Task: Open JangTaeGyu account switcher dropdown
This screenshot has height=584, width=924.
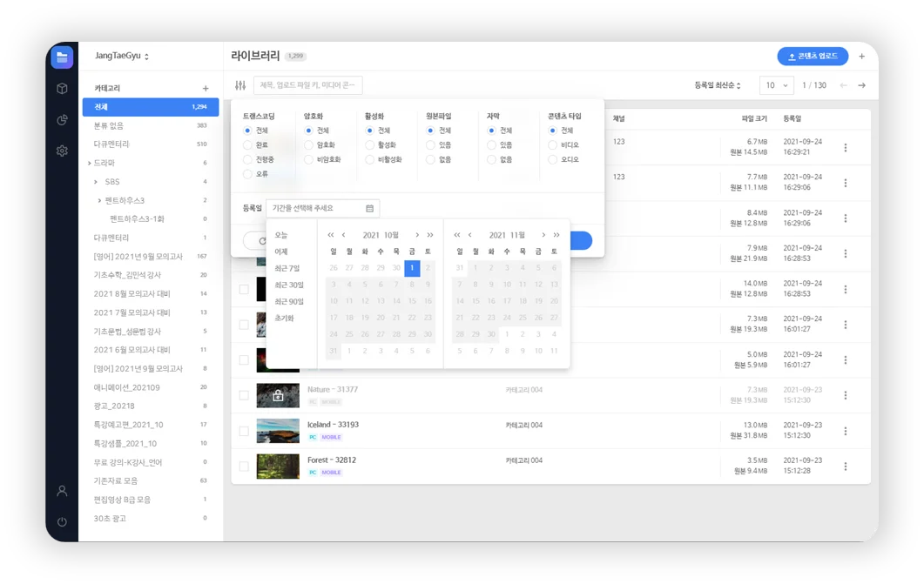Action: (x=122, y=56)
